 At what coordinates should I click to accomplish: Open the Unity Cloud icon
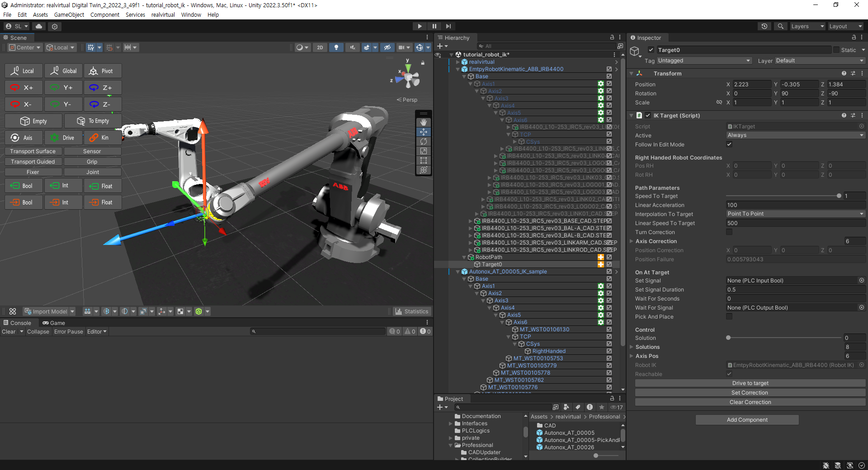click(39, 26)
